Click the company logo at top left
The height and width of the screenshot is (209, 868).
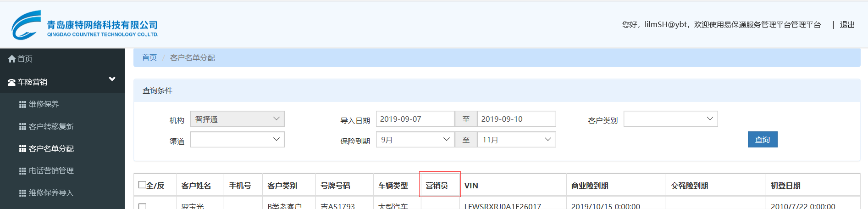point(85,25)
